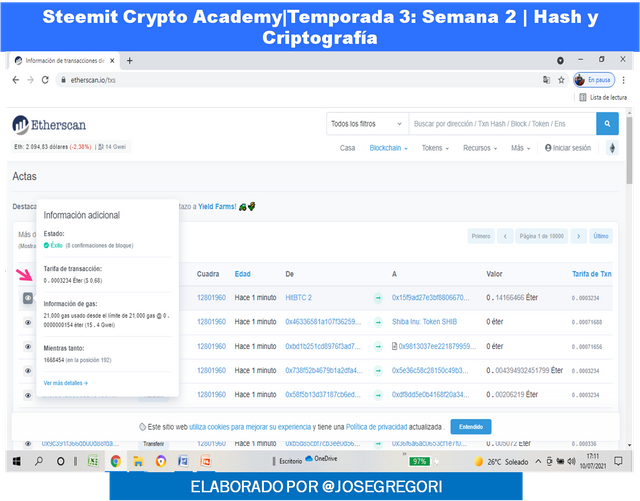Click the Edad column header
This screenshot has width=640, height=501.
click(242, 274)
